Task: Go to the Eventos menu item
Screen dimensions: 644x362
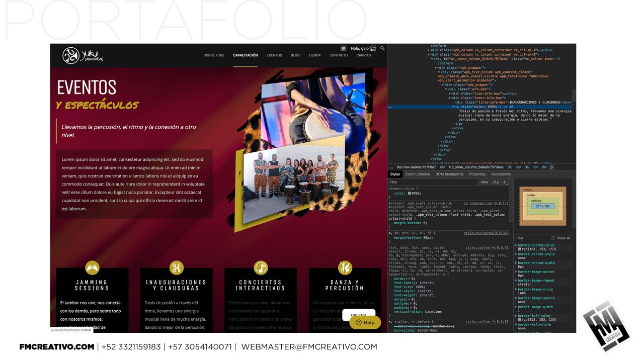Action: [x=274, y=55]
